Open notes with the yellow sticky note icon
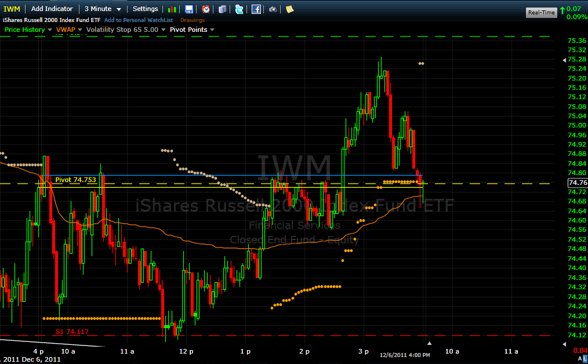 click(x=289, y=9)
